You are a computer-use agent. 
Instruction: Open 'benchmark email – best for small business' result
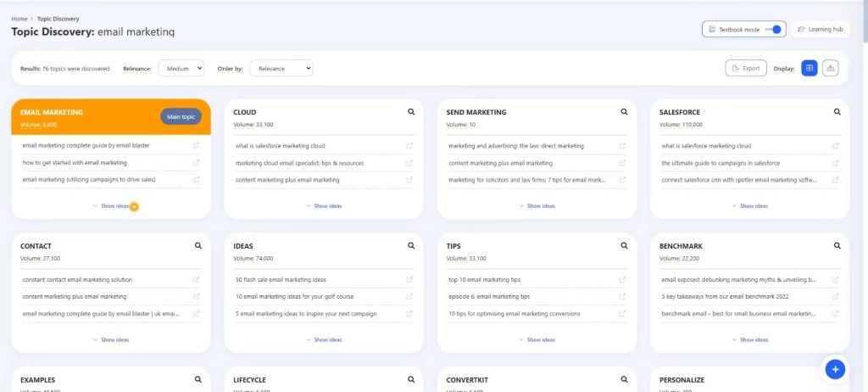click(738, 314)
